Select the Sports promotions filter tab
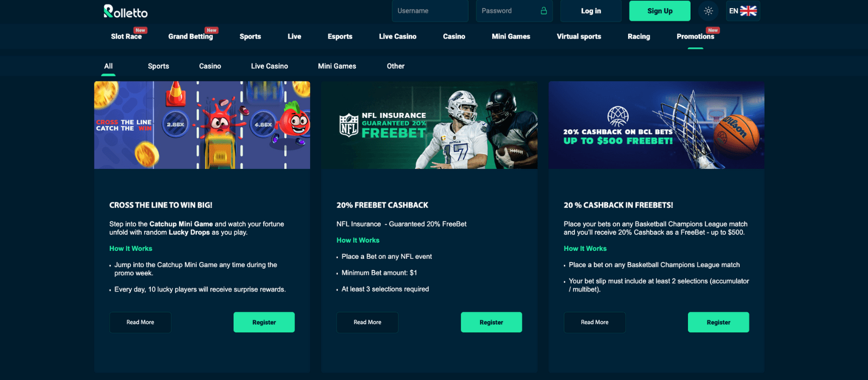The height and width of the screenshot is (380, 868). pyautogui.click(x=158, y=66)
